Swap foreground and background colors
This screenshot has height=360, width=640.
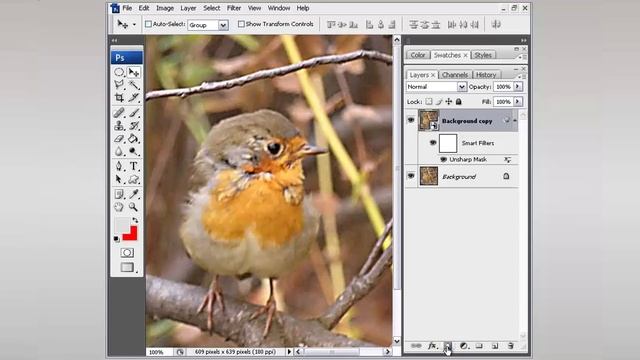[x=135, y=220]
